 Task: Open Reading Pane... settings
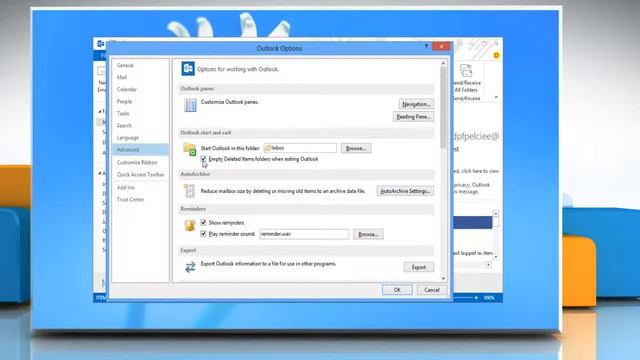[x=413, y=117]
